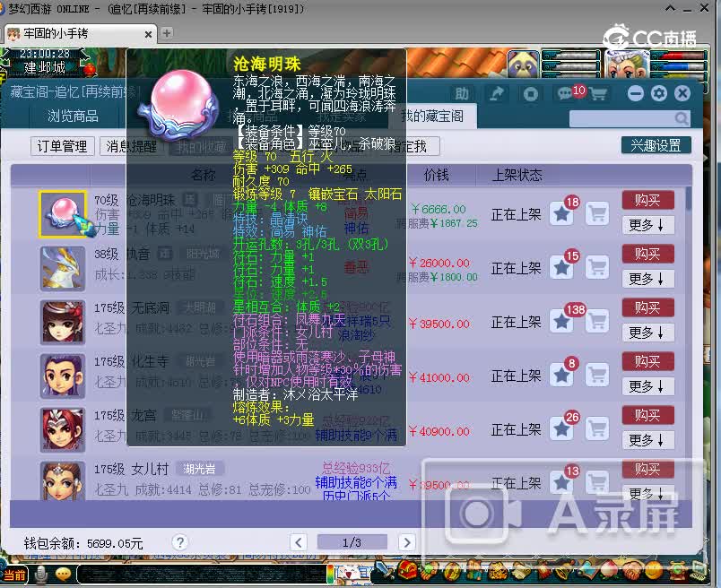Click the 建邺城 map location label

45,68
